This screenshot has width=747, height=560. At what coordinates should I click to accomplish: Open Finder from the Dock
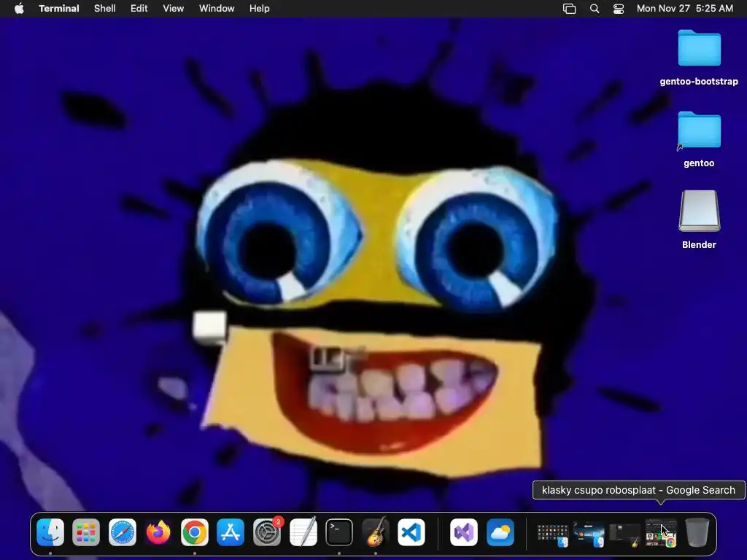pyautogui.click(x=50, y=532)
